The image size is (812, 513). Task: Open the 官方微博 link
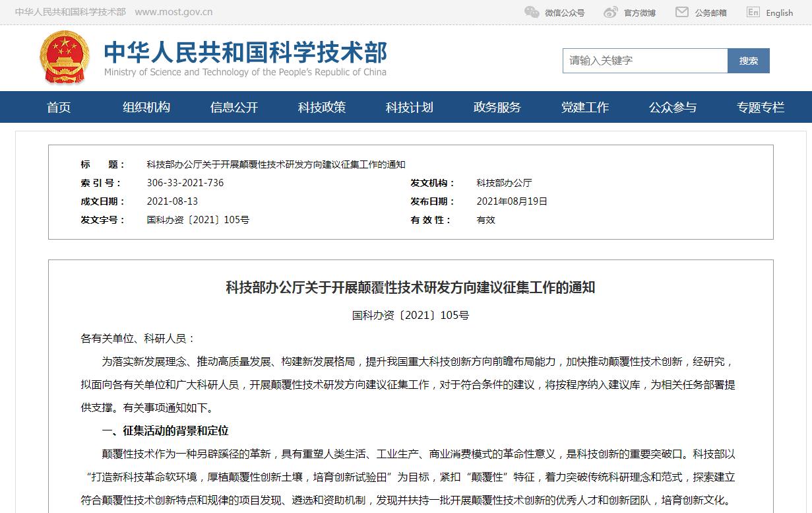(x=640, y=13)
